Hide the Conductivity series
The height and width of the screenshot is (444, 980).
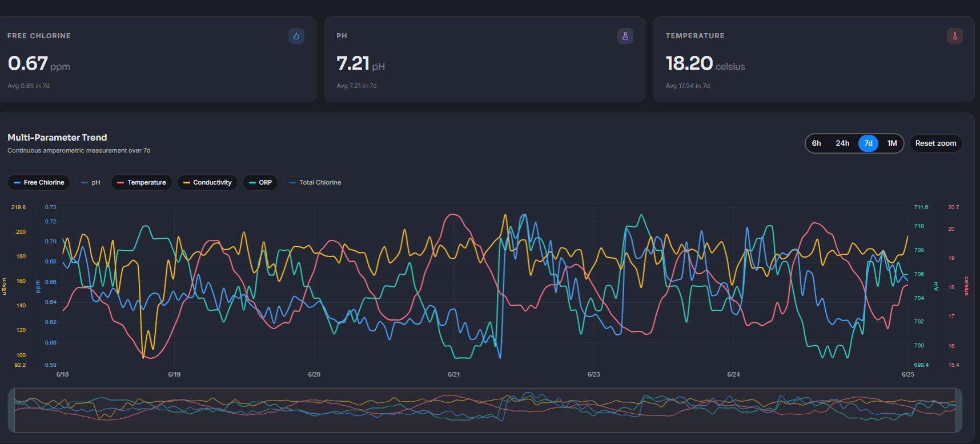pos(207,182)
